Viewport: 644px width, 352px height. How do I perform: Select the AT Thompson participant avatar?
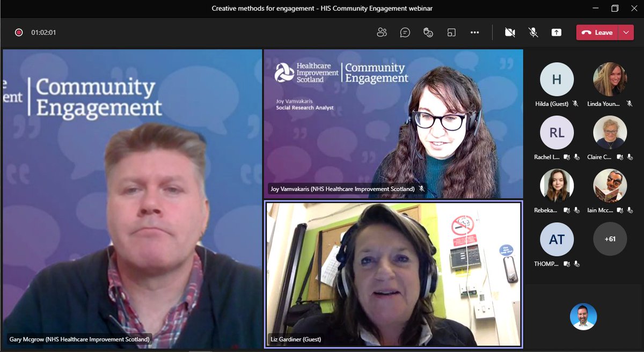557,239
